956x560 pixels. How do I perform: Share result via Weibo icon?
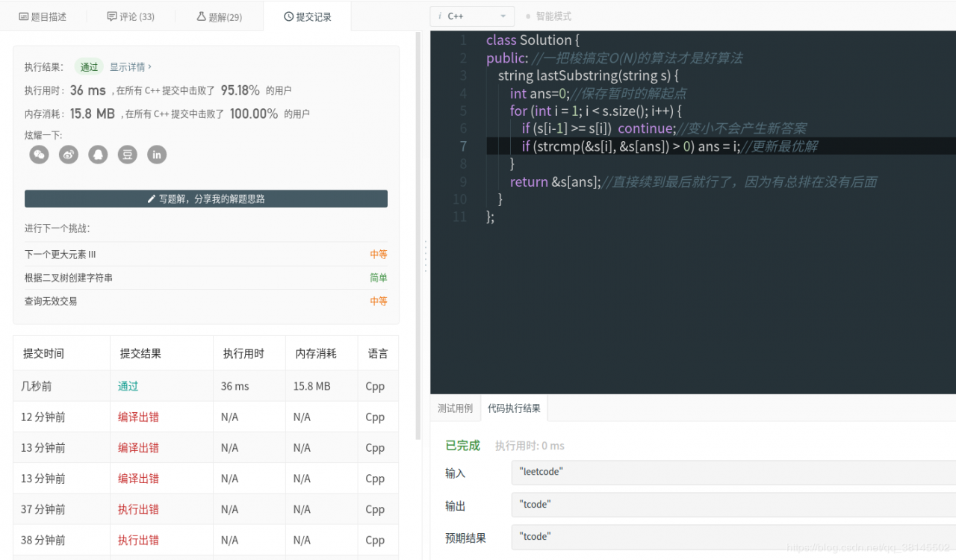point(69,155)
